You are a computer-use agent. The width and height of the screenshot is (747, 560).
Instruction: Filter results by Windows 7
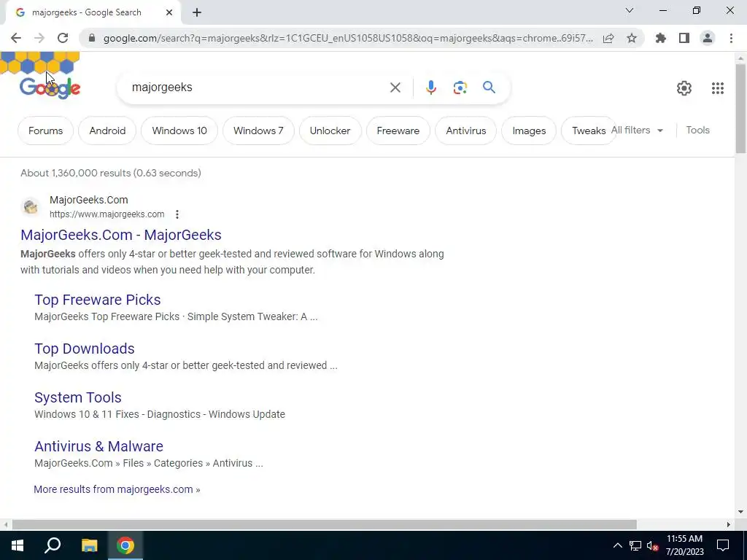coord(258,131)
